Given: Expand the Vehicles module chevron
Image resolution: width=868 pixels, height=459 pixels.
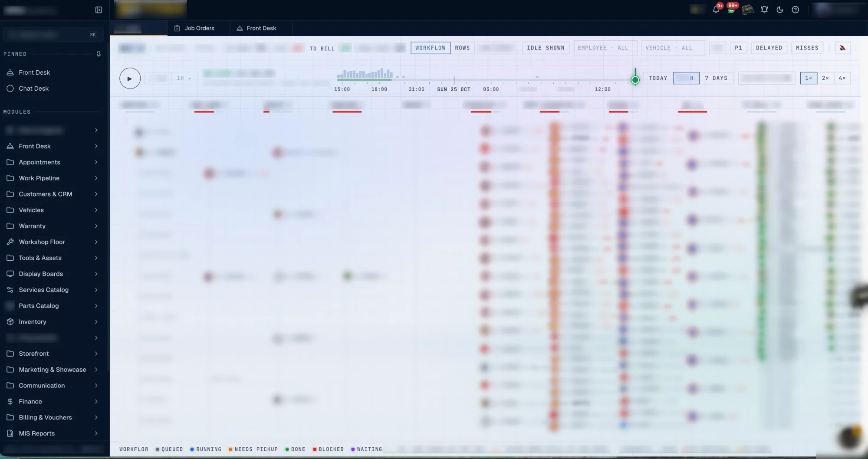Looking at the screenshot, I should pos(96,210).
